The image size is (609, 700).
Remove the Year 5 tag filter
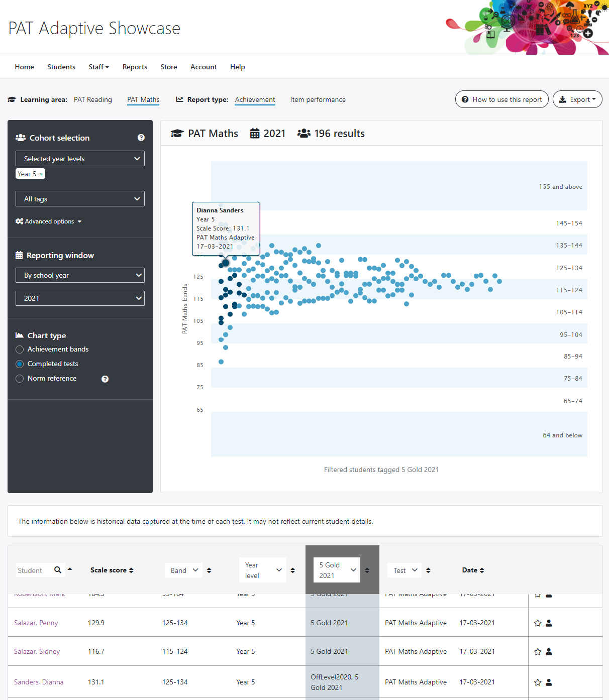pos(41,174)
